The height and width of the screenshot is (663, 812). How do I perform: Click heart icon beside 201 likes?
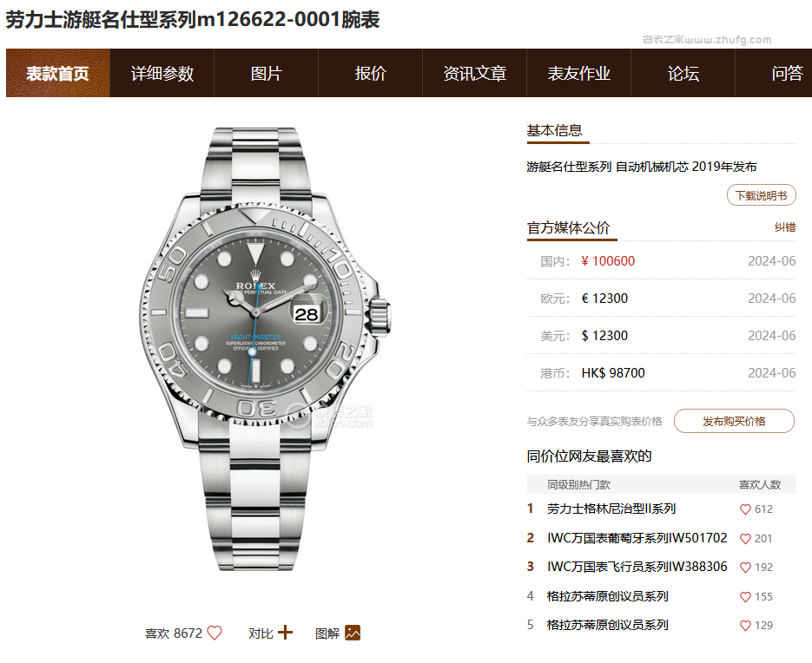745,539
